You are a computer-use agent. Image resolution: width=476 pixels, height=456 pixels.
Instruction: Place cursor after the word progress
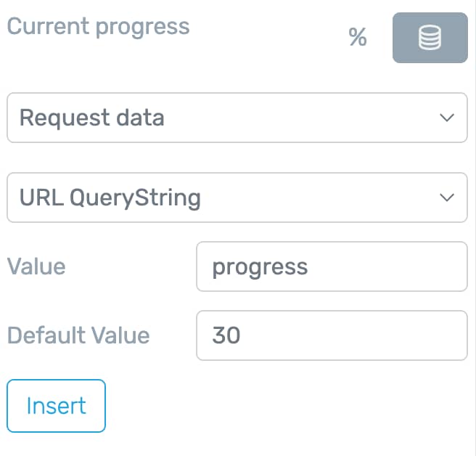tap(309, 267)
